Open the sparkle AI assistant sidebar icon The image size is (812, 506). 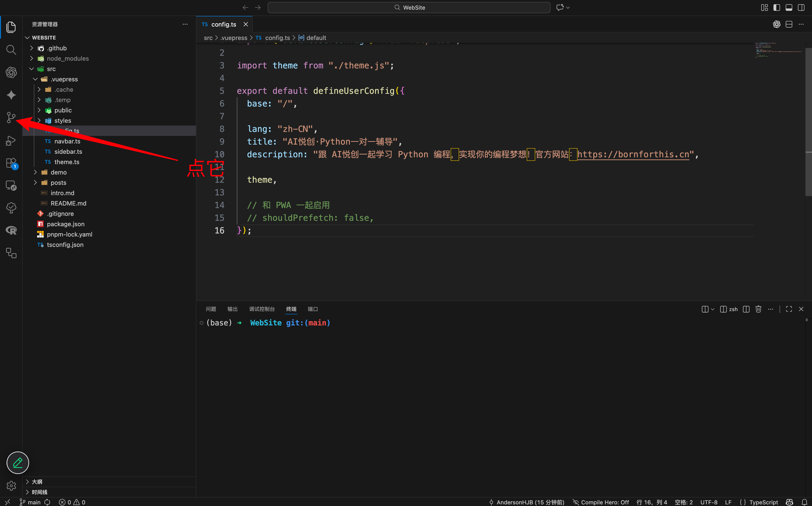click(11, 95)
